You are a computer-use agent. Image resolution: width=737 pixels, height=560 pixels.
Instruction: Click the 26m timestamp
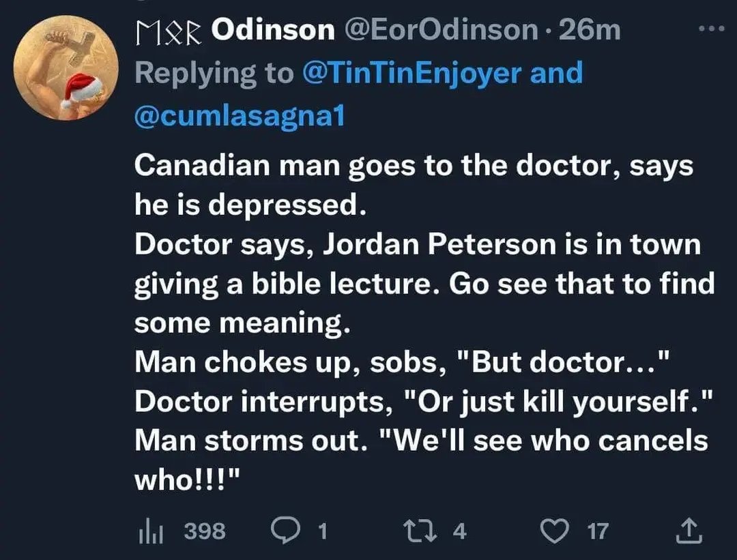pyautogui.click(x=590, y=30)
